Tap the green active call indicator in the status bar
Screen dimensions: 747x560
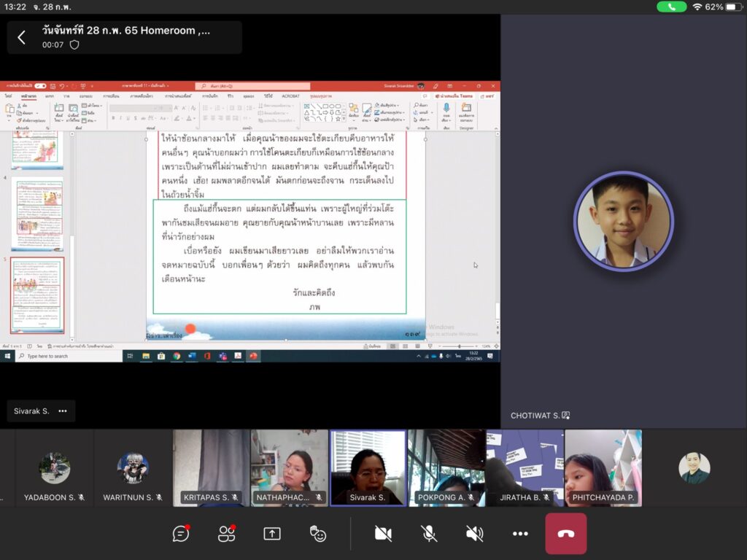click(671, 7)
